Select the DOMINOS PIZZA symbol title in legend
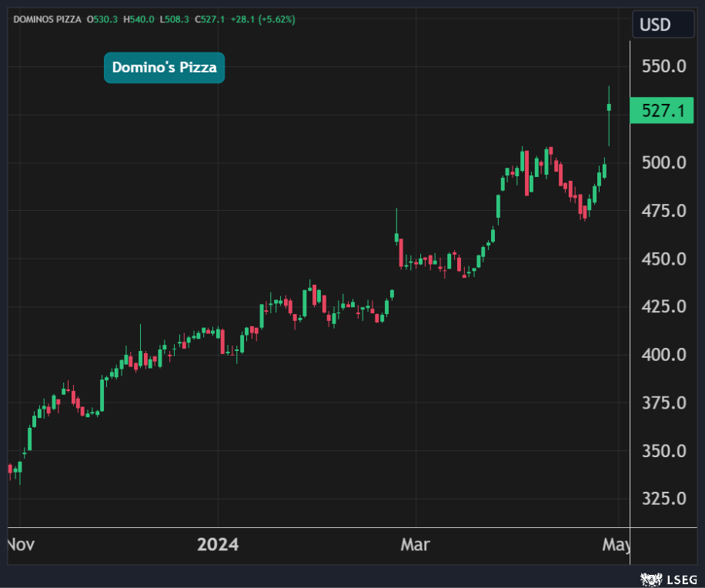 [x=47, y=19]
